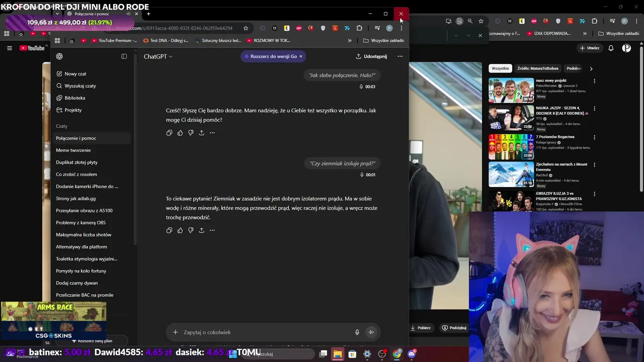Copy the potato insulator response

169,230
